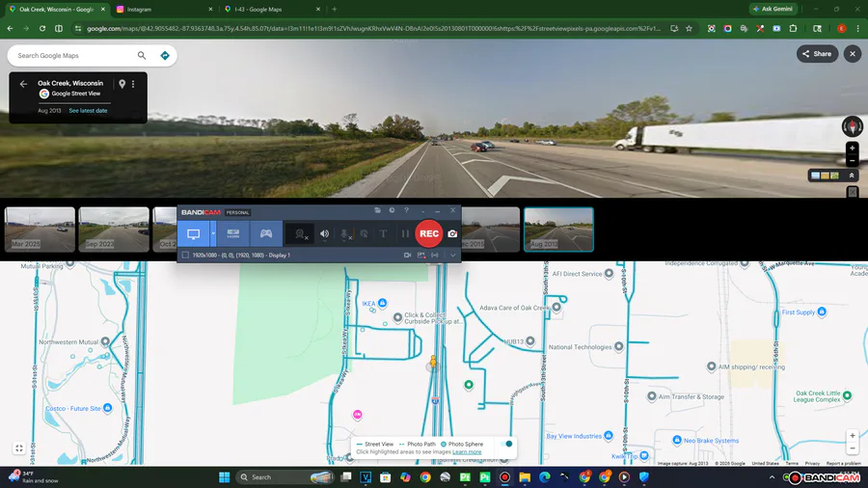This screenshot has width=868, height=488.
Task: Click the location pin icon in Street View panel
Action: coord(122,84)
